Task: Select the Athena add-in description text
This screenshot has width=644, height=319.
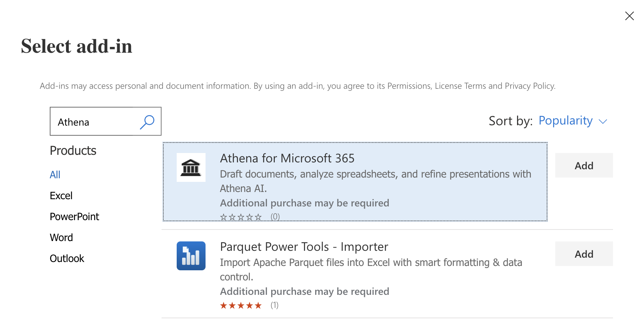Action: 375,181
